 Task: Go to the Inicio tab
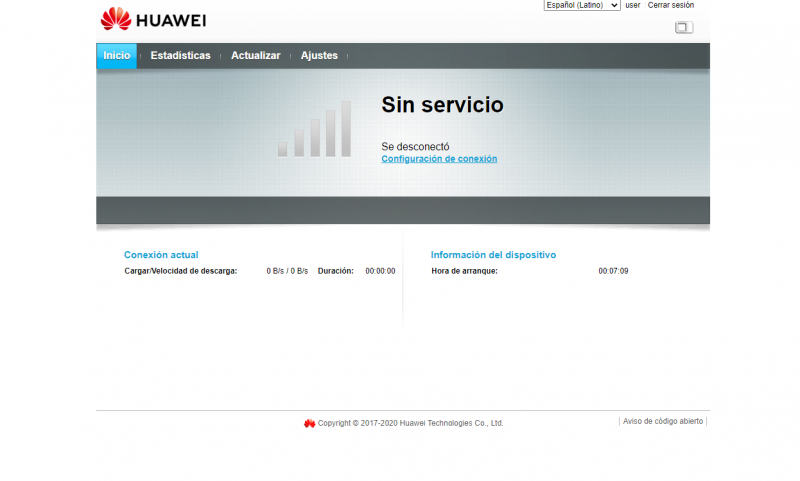point(116,56)
